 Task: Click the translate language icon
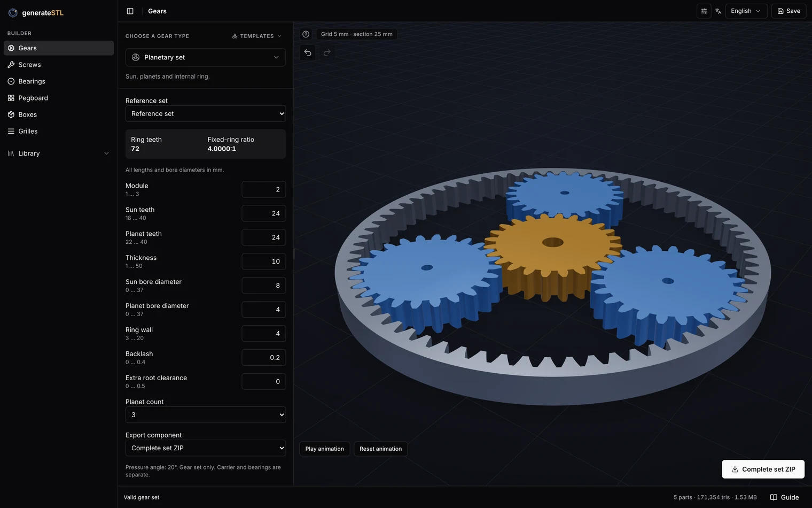point(718,11)
